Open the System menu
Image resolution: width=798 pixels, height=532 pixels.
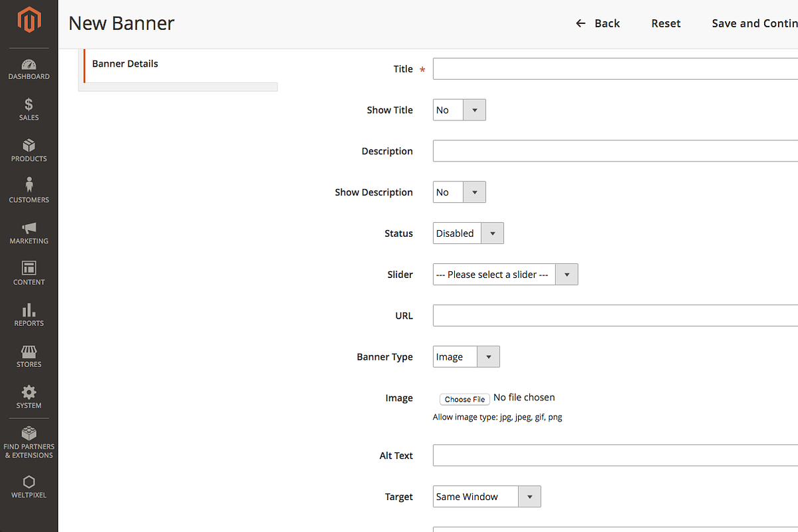29,398
